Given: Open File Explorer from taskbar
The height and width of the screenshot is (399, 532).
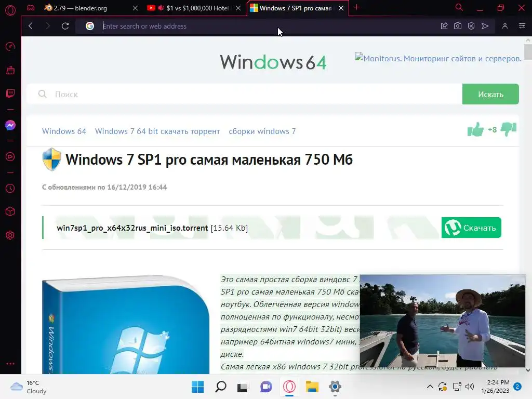Looking at the screenshot, I should coord(312,387).
